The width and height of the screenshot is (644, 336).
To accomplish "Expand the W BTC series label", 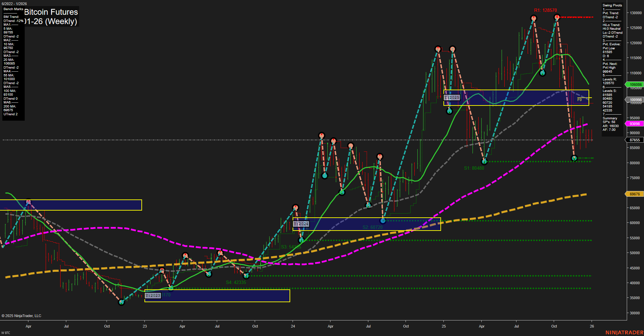I will tap(5, 333).
